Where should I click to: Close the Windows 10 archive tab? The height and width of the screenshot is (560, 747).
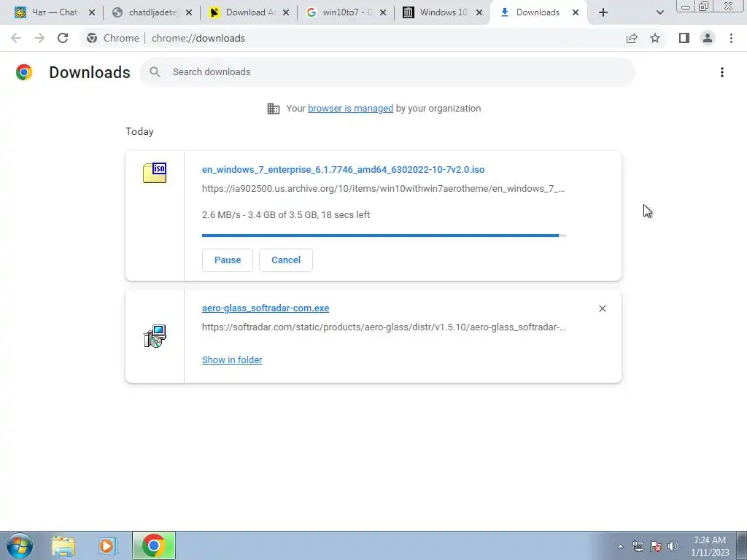(479, 12)
